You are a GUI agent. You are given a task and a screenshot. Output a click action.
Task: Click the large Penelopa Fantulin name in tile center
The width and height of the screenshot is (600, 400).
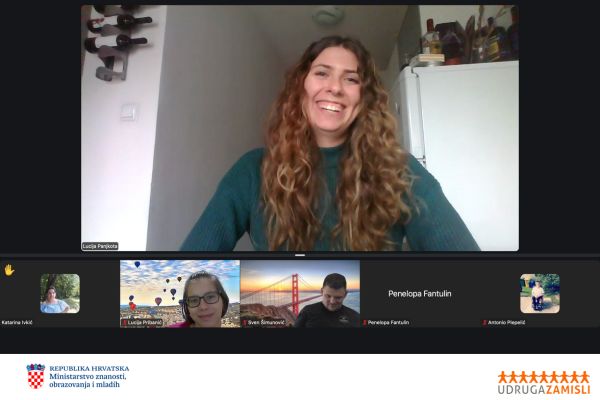[420, 294]
